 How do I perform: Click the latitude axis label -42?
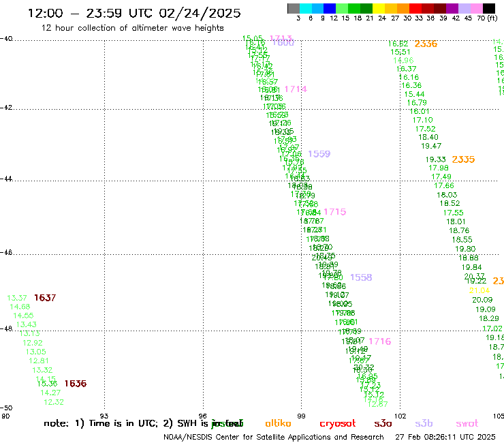coord(6,107)
